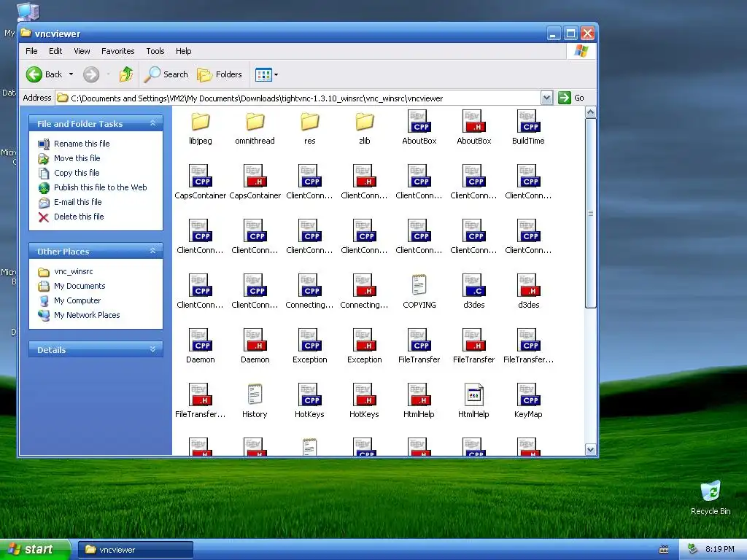The width and height of the screenshot is (747, 560).
Task: Select the AboutBox CPP file
Action: (419, 128)
